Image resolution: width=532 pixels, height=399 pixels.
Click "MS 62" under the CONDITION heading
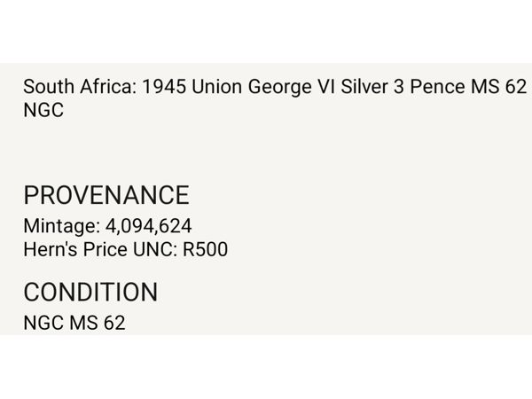tap(97, 323)
